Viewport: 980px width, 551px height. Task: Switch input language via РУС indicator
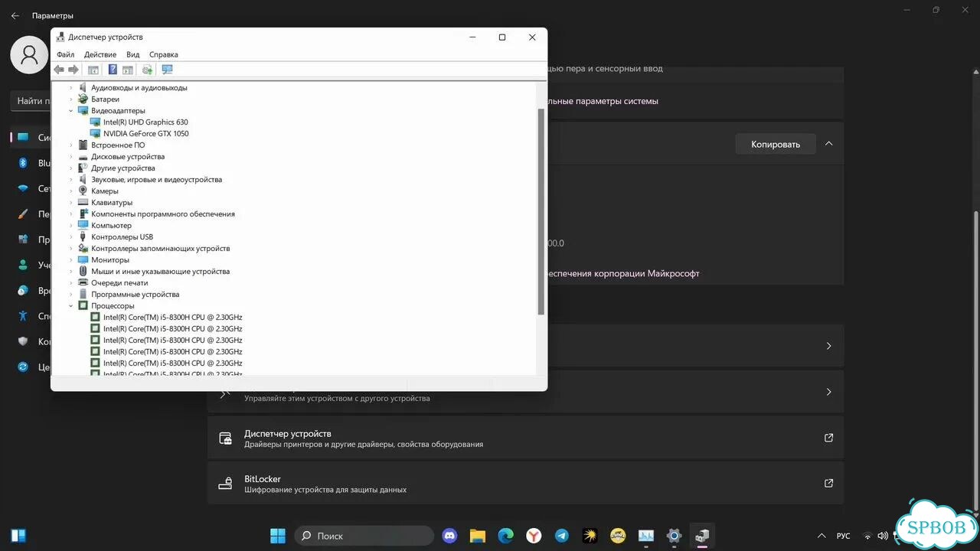pyautogui.click(x=843, y=536)
